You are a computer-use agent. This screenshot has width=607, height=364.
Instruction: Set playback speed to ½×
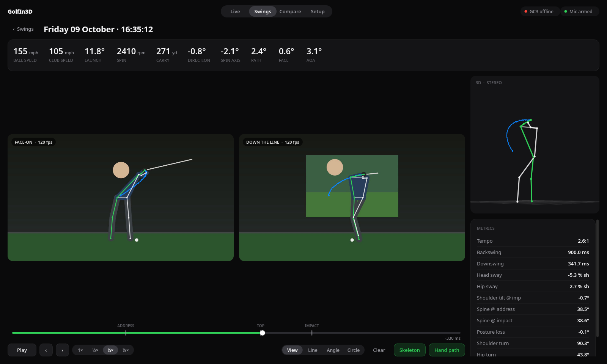[95, 350]
